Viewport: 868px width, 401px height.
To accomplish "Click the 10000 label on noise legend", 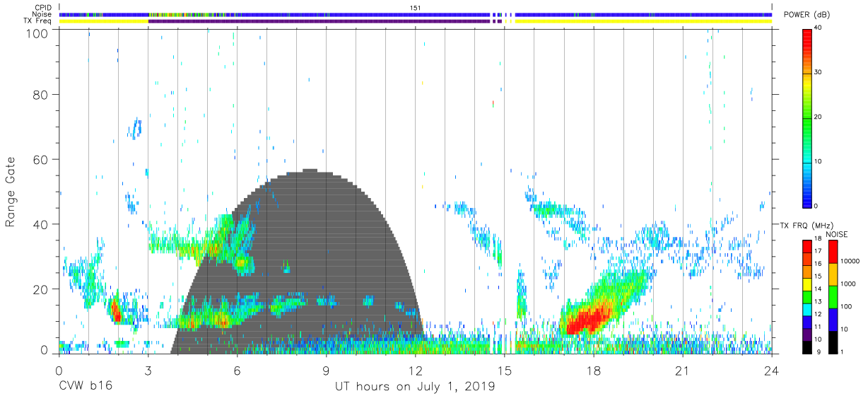I will pos(849,262).
